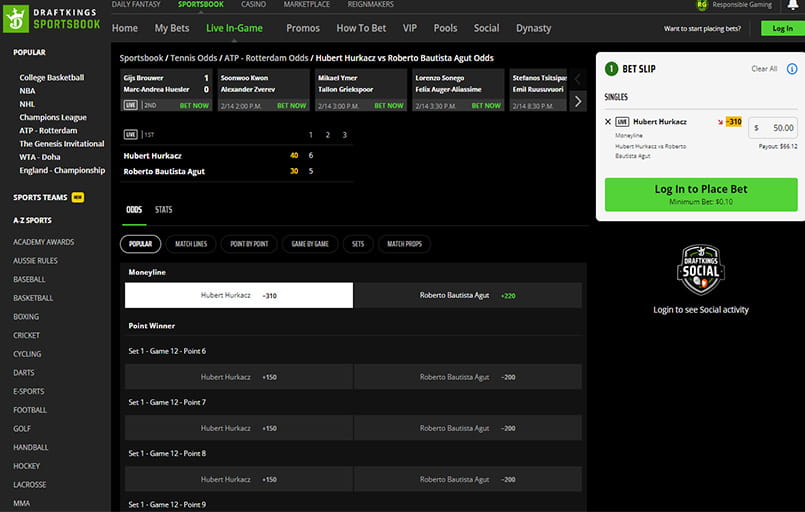Click the Tennis Odds breadcrumb link

click(x=194, y=58)
